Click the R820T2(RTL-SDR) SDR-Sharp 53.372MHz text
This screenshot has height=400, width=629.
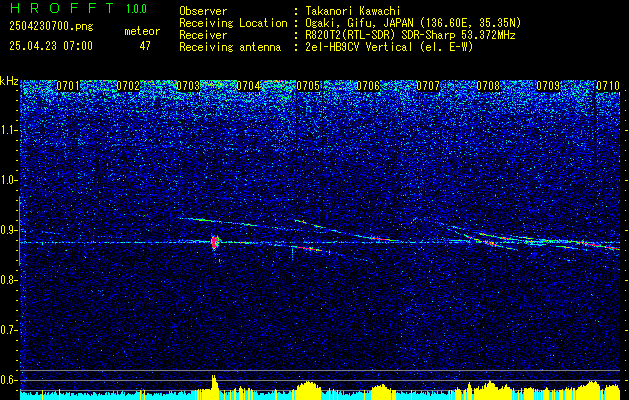(408, 35)
